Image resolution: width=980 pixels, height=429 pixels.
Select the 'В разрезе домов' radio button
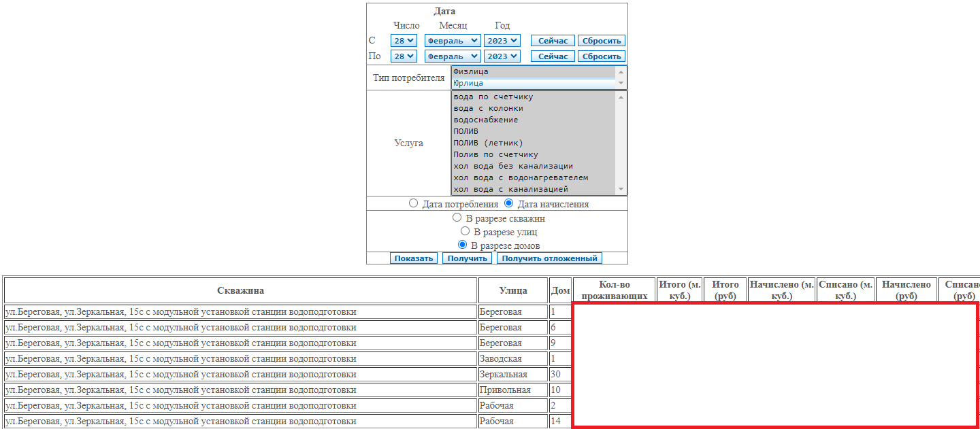click(x=462, y=245)
